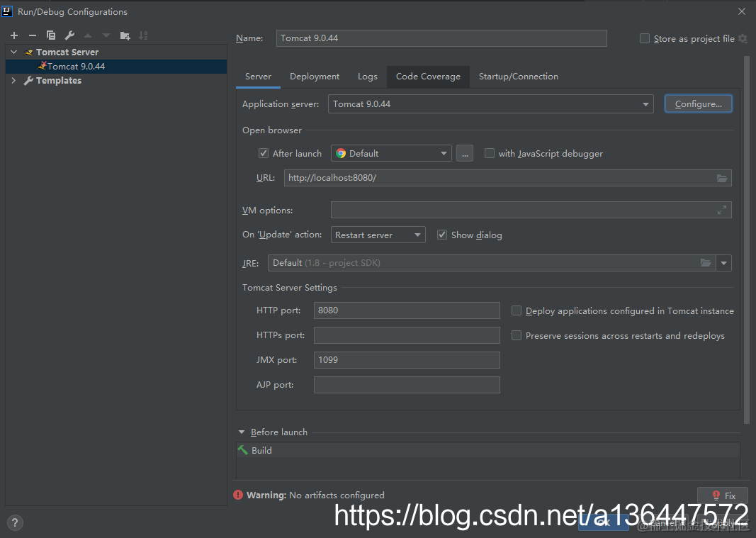This screenshot has width=756, height=538.
Task: Browse for JRE with folder icon
Action: [x=706, y=263]
